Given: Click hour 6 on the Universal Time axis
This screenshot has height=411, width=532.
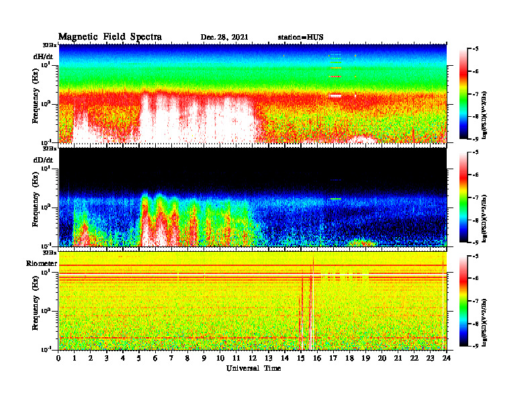Looking at the screenshot, I should [155, 358].
